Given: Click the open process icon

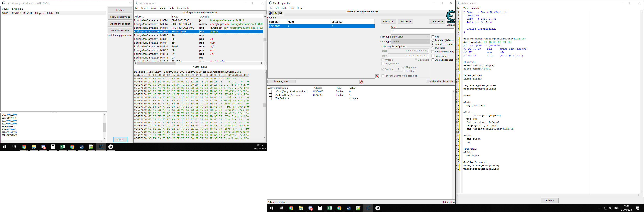Looking at the screenshot, I should pos(270,13).
